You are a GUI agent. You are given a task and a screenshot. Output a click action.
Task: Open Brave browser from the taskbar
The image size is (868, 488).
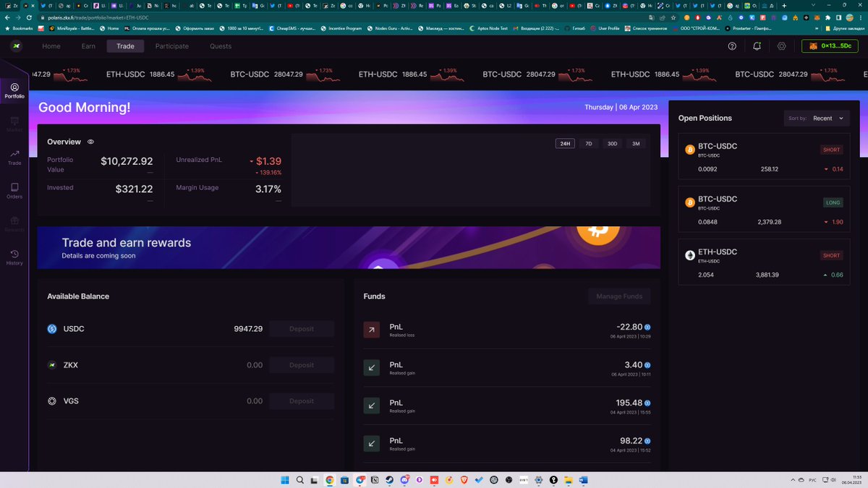tap(464, 480)
